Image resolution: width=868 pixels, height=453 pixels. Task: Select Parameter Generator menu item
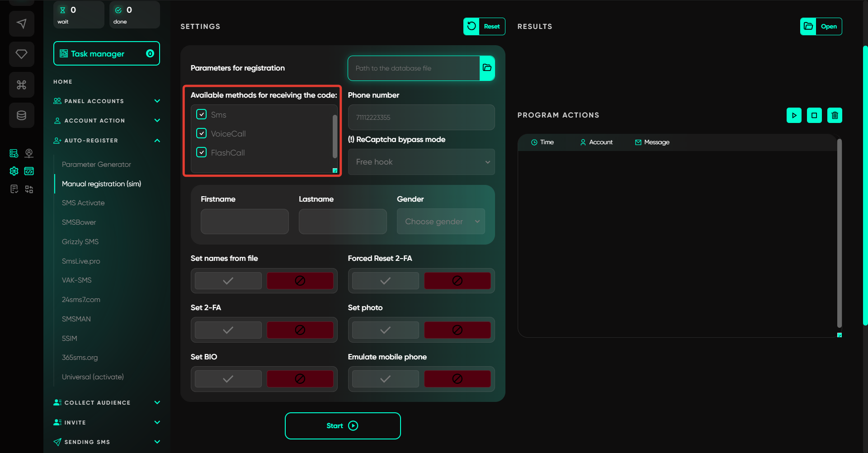coord(96,165)
